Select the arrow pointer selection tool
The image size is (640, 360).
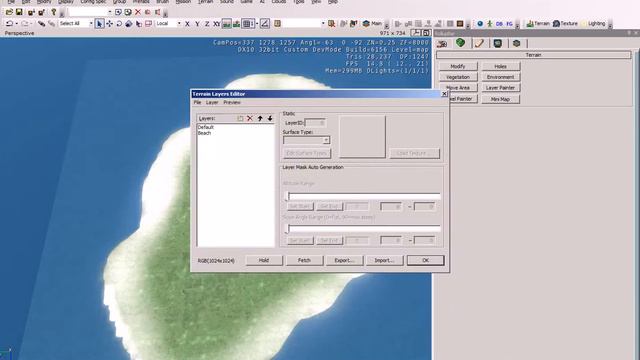pyautogui.click(x=99, y=24)
